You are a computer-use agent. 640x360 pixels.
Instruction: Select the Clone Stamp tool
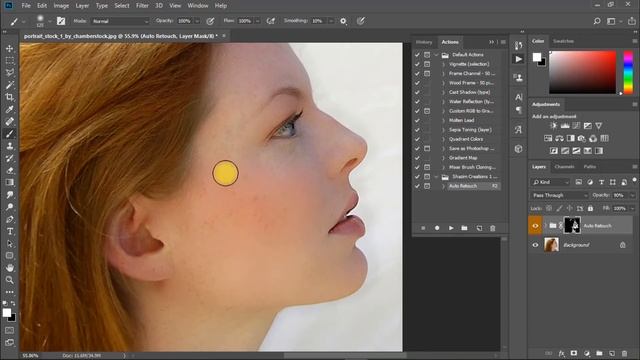[x=9, y=146]
